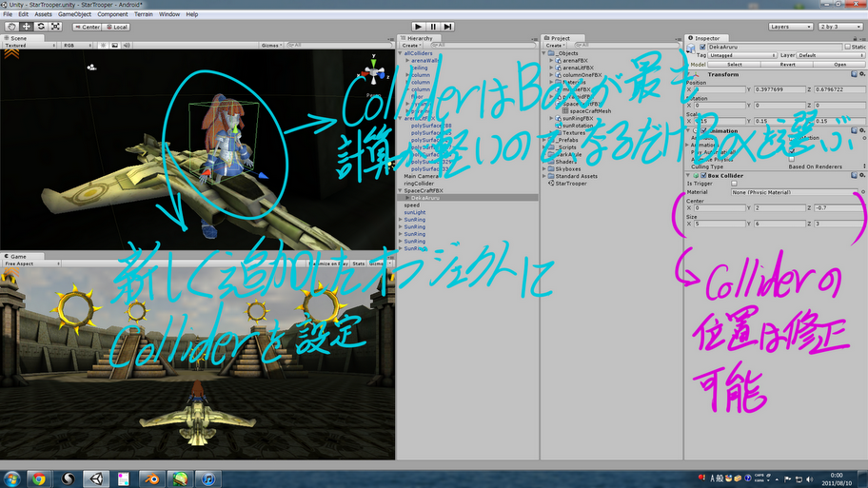Click the DekaAruru object cube icon
Image resolution: width=868 pixels, height=488 pixels.
pyautogui.click(x=691, y=49)
